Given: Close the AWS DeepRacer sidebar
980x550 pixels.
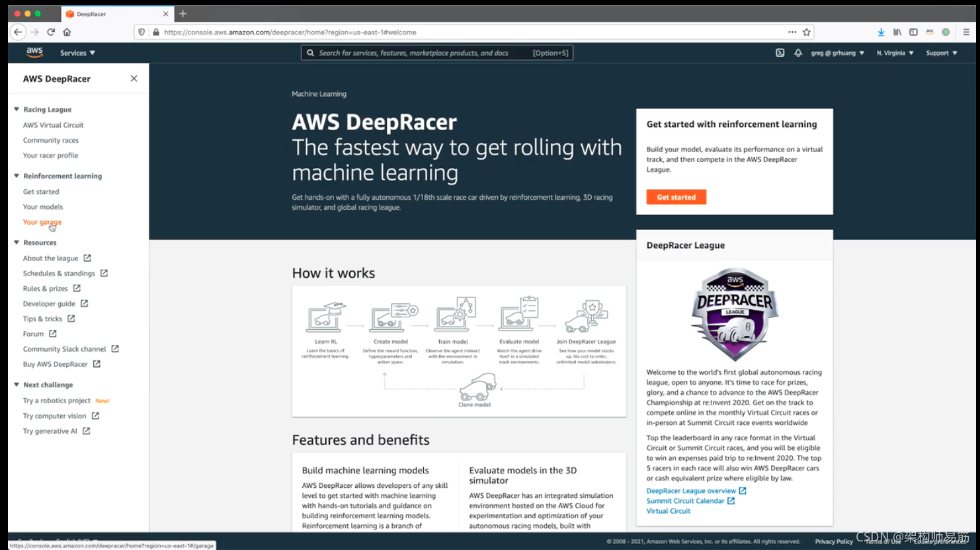Looking at the screenshot, I should point(134,79).
